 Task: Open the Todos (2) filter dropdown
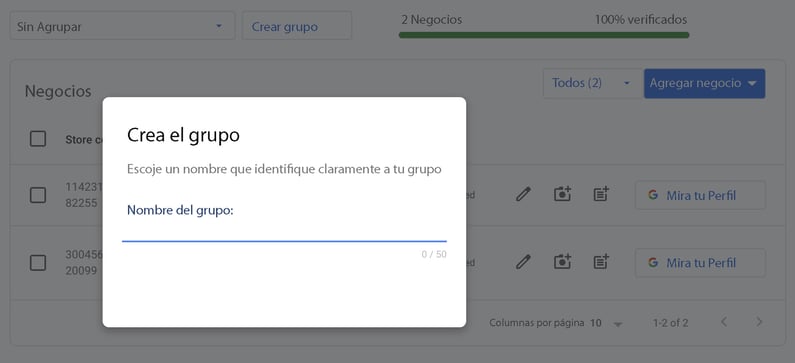pyautogui.click(x=592, y=83)
